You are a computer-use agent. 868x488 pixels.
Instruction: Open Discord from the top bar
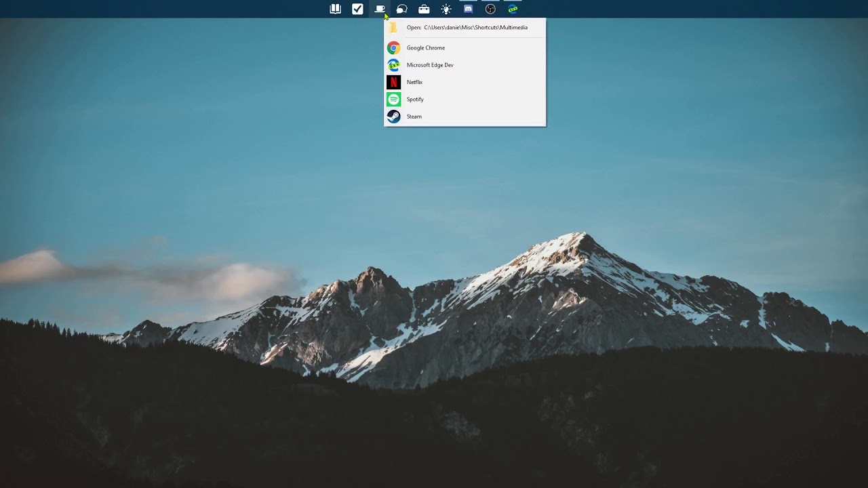click(468, 9)
